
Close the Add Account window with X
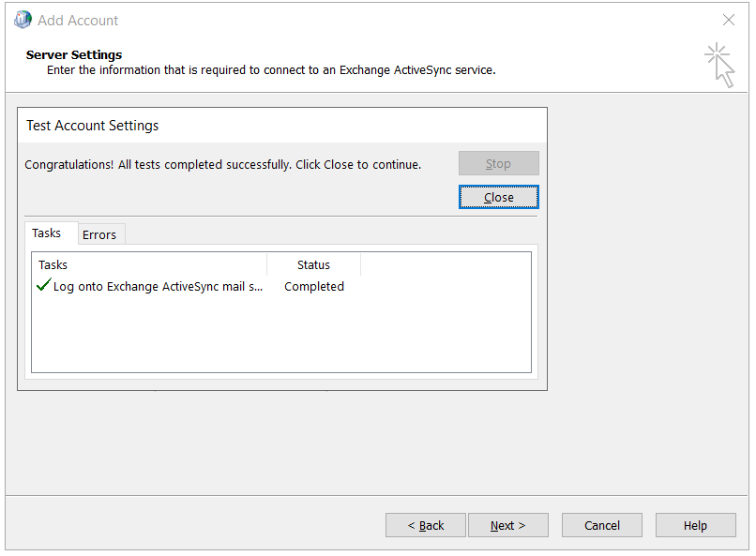tap(729, 20)
